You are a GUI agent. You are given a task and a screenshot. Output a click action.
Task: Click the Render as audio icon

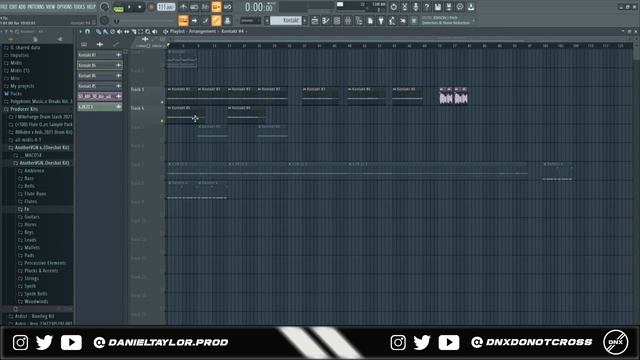(x=449, y=7)
